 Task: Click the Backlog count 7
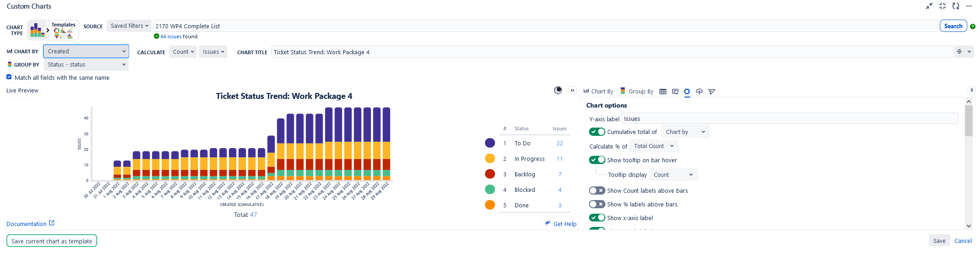[560, 174]
